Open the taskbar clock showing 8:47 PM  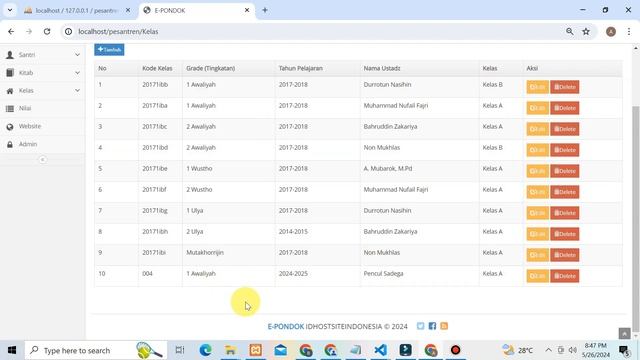pos(596,350)
